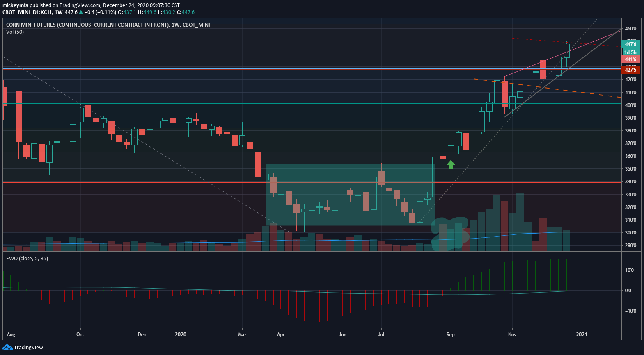
Task: Click the 'Aug' time axis label
Action: [11, 335]
